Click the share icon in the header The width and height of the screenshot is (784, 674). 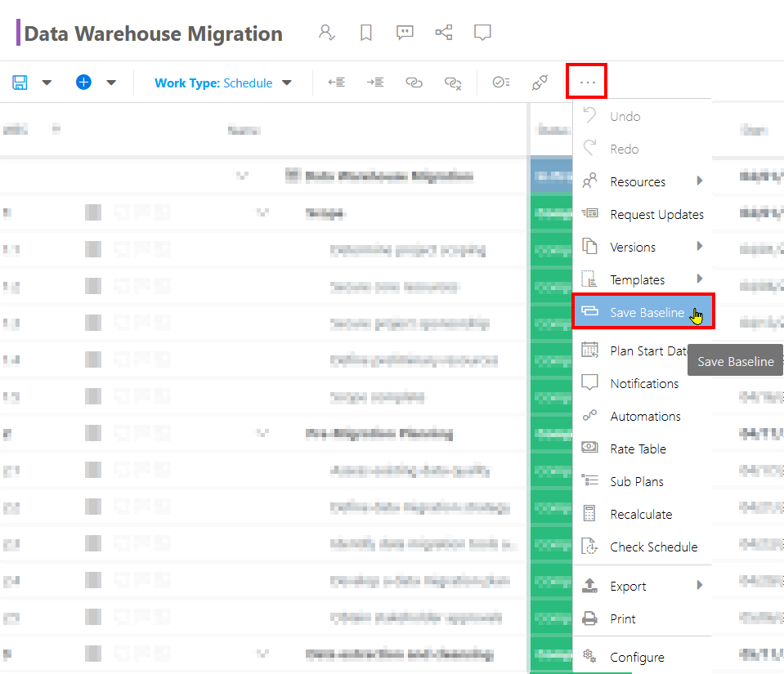(x=443, y=33)
